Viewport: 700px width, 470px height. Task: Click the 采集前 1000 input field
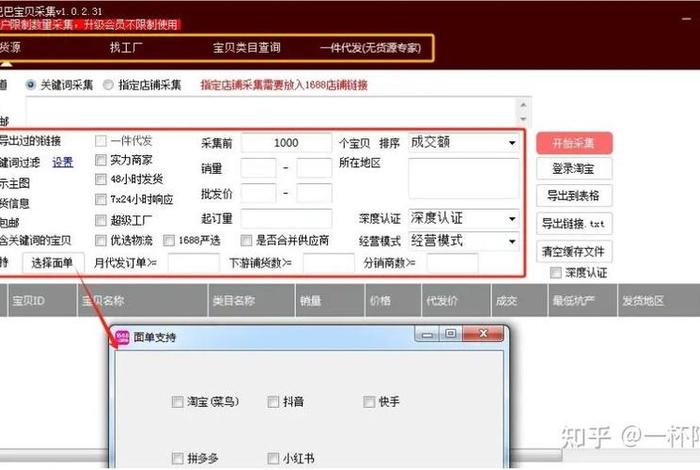coord(286,143)
